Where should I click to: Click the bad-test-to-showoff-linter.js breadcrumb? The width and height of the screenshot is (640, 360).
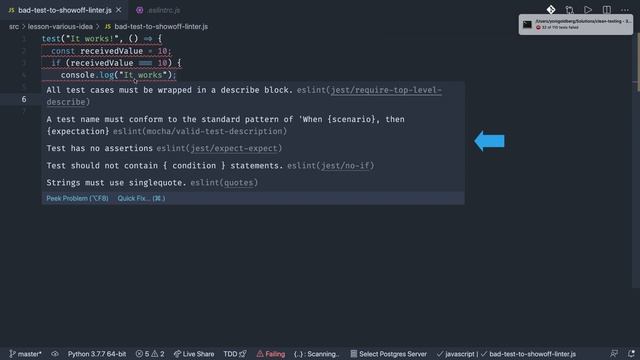161,27
